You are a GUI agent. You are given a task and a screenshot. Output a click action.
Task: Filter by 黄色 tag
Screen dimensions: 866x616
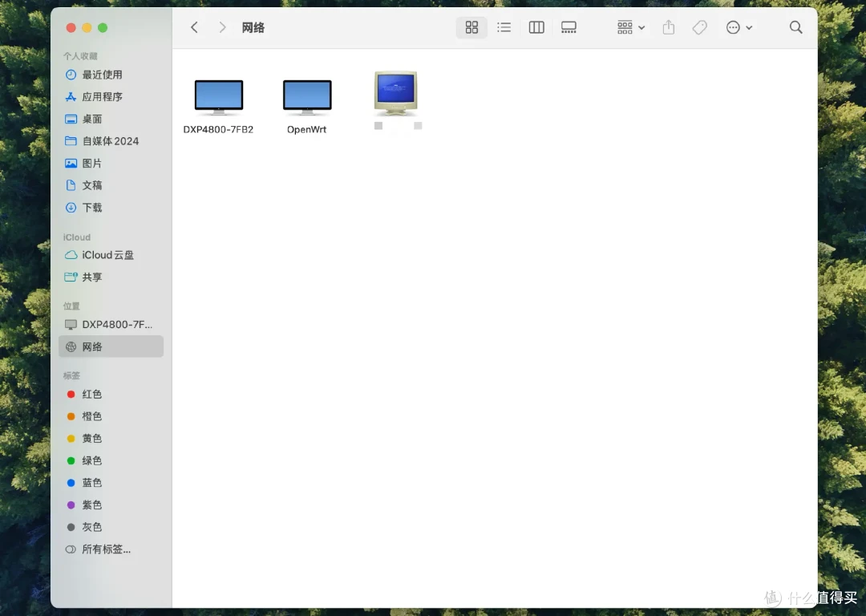coord(111,438)
